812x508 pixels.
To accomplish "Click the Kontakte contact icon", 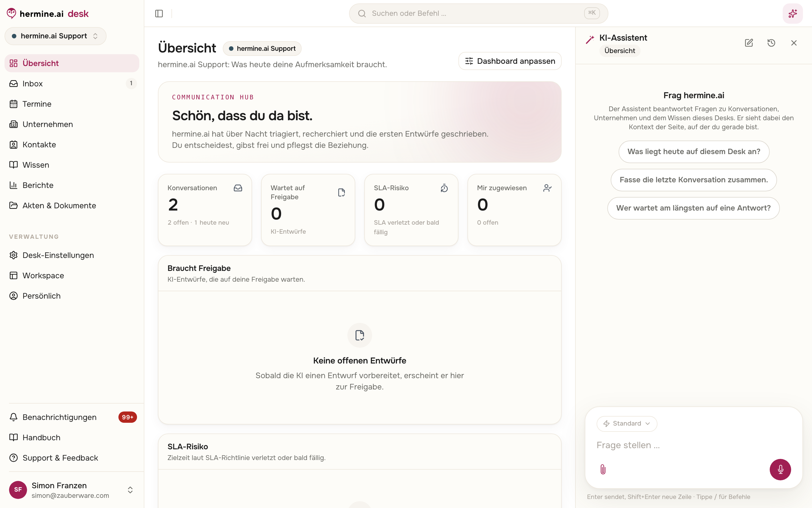I will click(x=14, y=145).
